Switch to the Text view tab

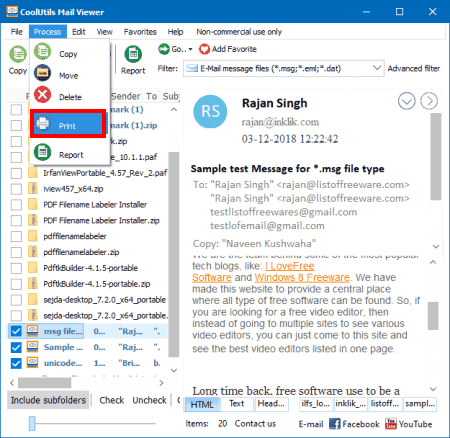click(237, 404)
